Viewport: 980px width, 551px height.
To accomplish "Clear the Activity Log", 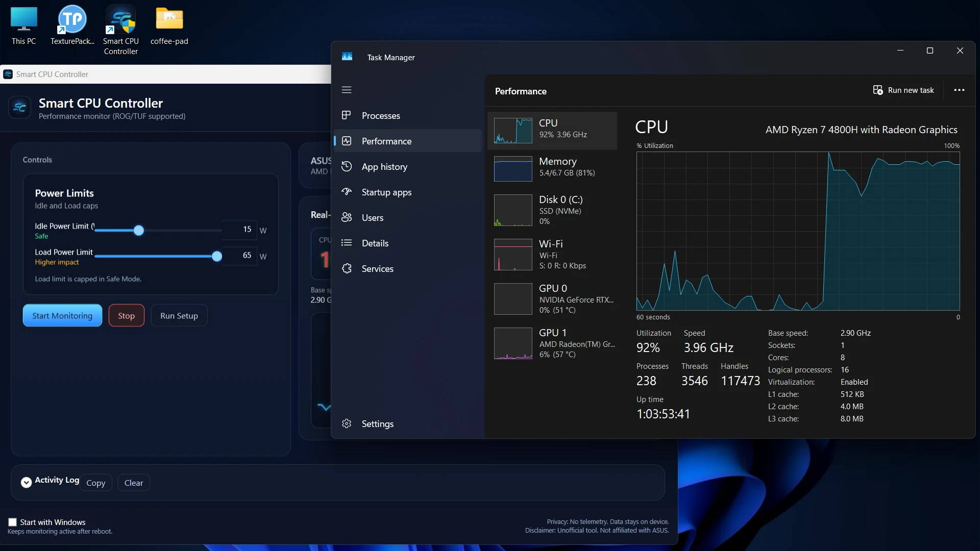I will [x=134, y=483].
